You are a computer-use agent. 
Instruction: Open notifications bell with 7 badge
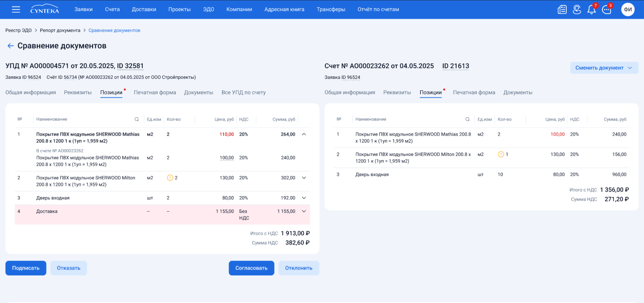(591, 9)
